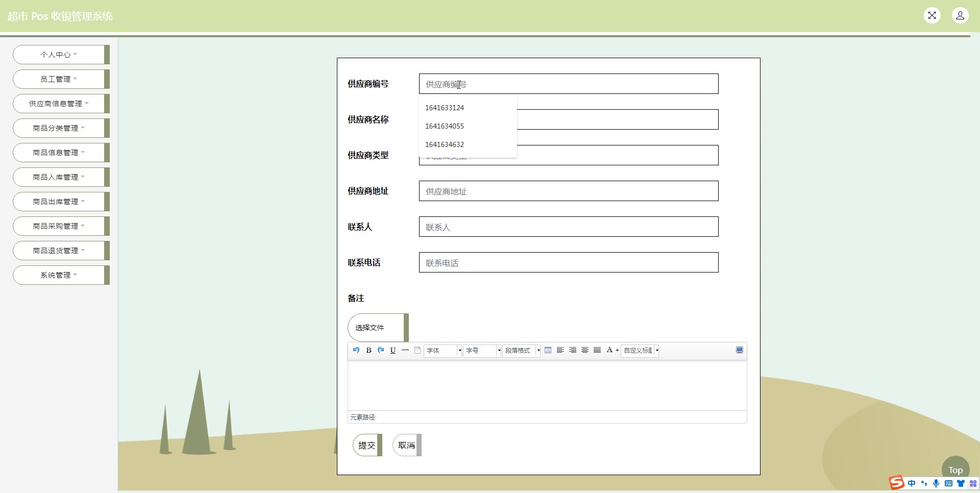Select suggestion 1641633124 from the list

click(468, 108)
